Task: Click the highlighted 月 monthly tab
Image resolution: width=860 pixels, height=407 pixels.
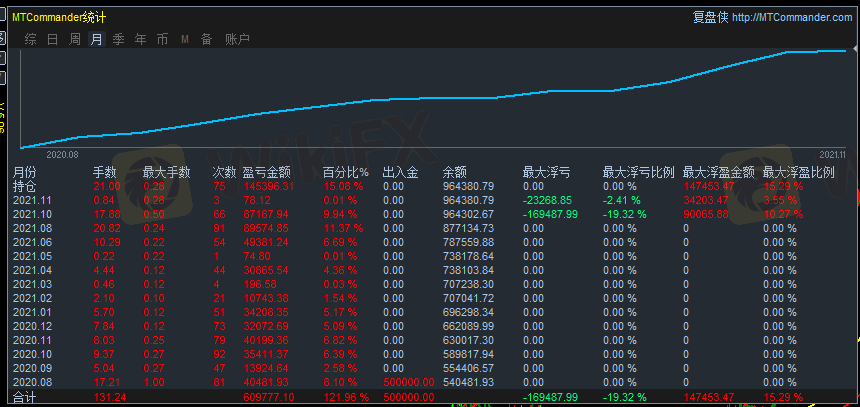Action: (96, 39)
